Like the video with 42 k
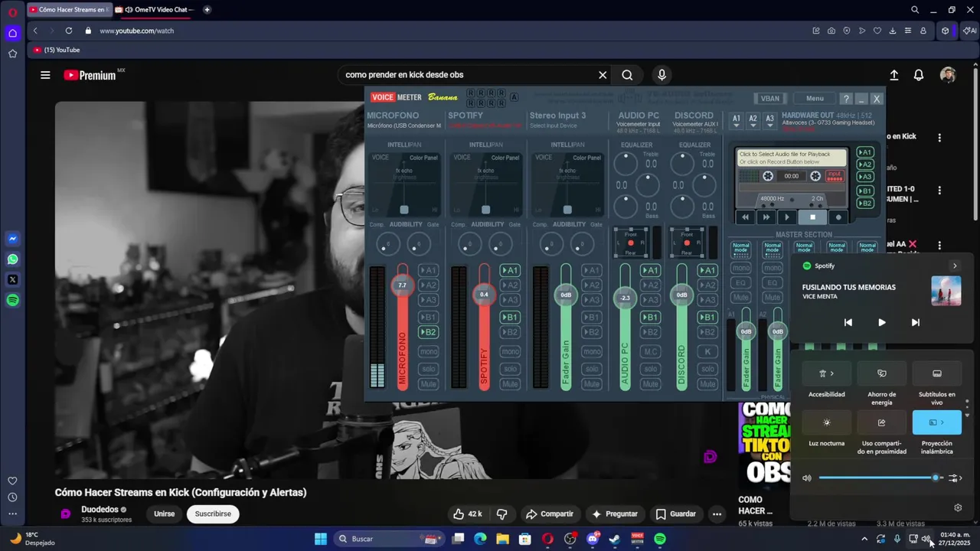 (467, 514)
